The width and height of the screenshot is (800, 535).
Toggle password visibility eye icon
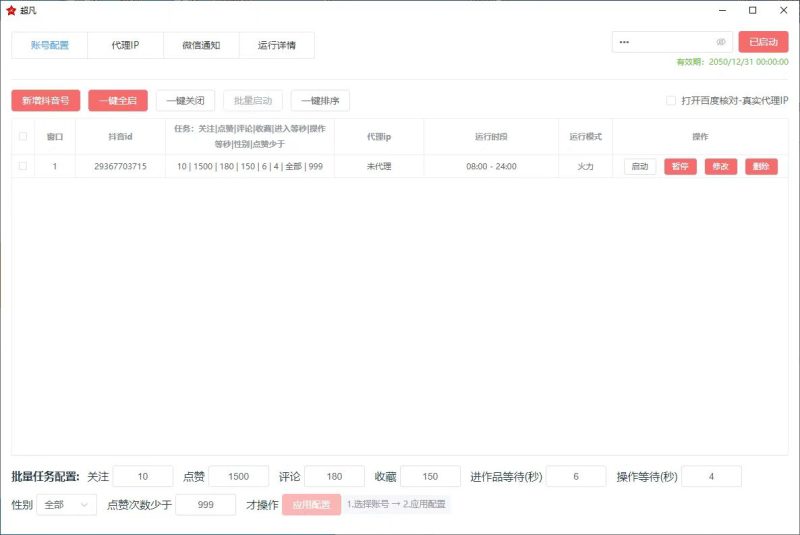click(x=720, y=42)
